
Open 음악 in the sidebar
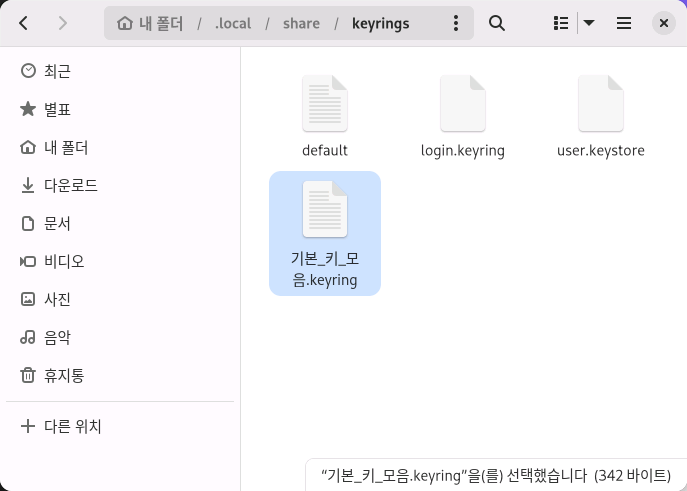coord(120,337)
